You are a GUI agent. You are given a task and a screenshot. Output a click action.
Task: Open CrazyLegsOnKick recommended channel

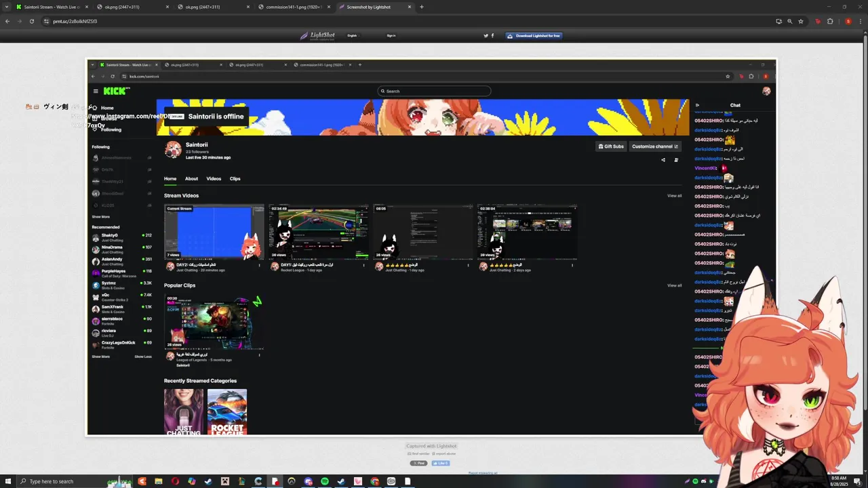[x=122, y=344]
